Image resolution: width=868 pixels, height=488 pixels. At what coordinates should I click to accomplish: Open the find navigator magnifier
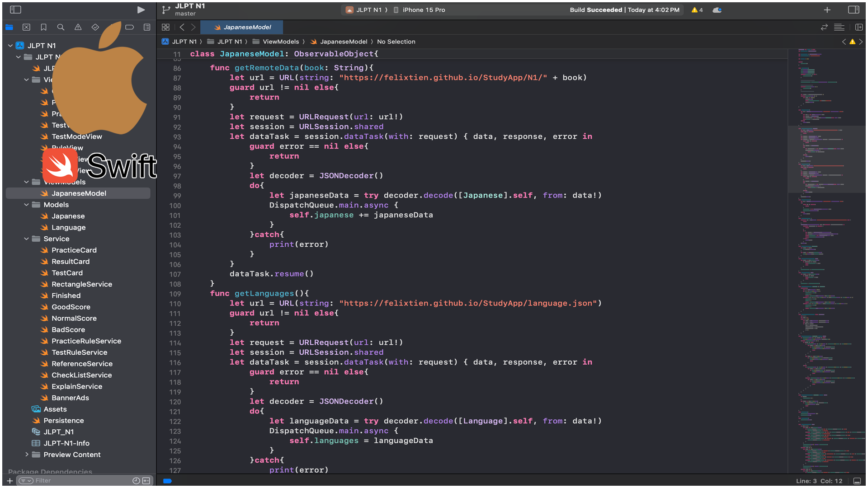coord(61,27)
